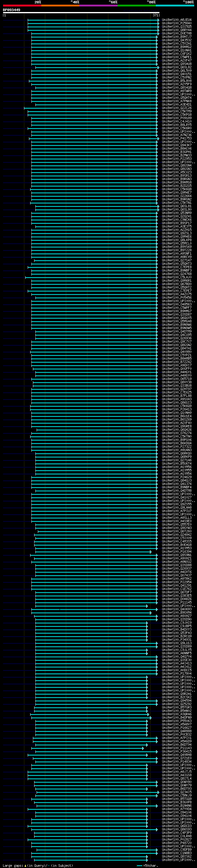
Task: Select the UniRef100_Q41027 label
Action: tap(177, 498)
